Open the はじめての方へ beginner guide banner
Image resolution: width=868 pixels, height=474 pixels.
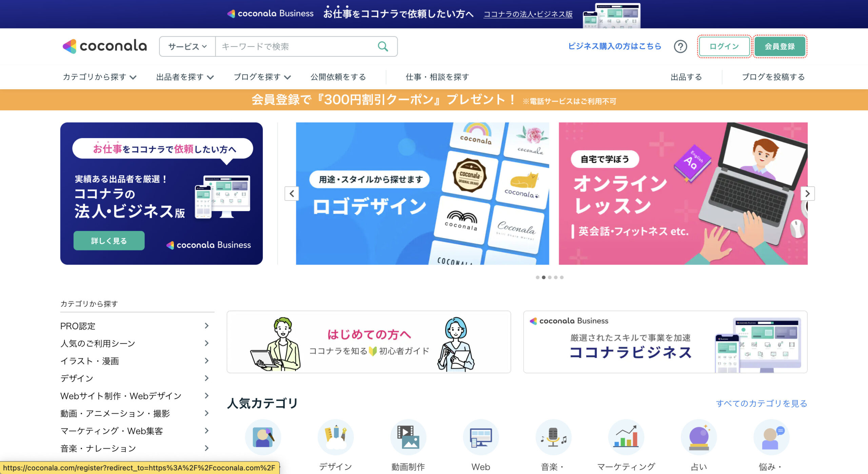click(x=369, y=342)
